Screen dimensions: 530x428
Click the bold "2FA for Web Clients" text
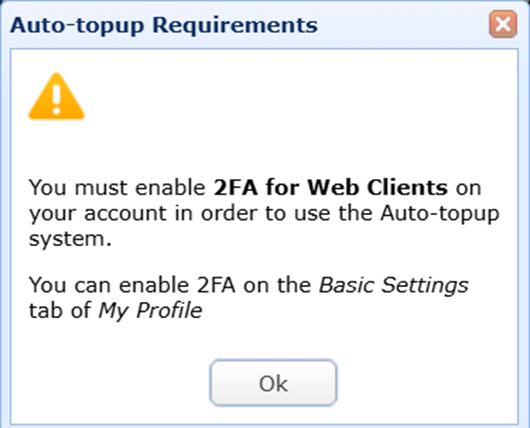tap(331, 187)
